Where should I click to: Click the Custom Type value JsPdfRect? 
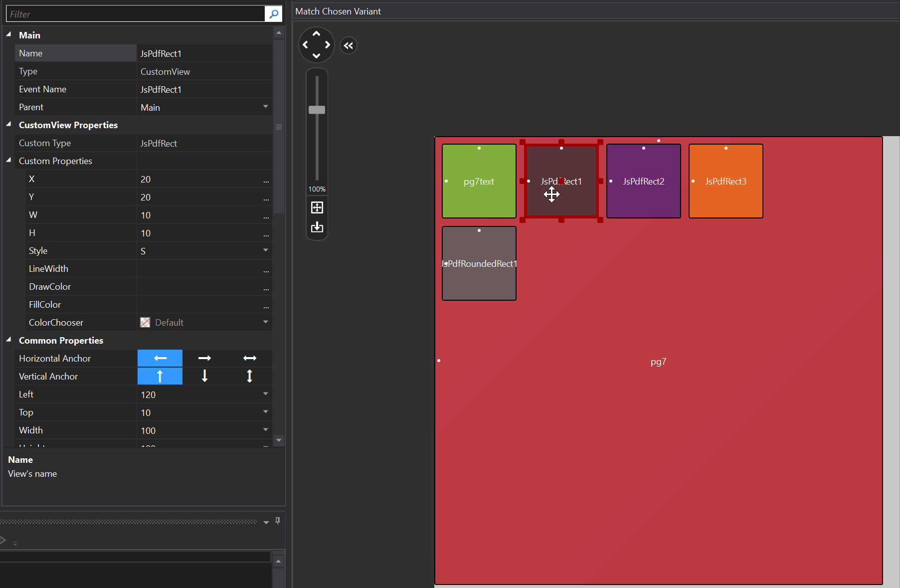pyautogui.click(x=204, y=143)
